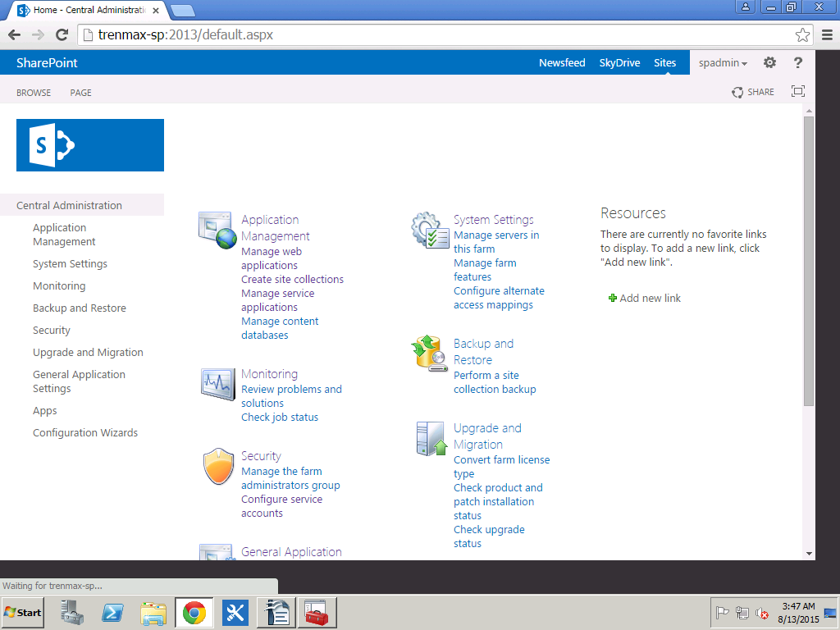The width and height of the screenshot is (840, 630).
Task: Select Backup and Restore in left navigation
Action: pyautogui.click(x=80, y=308)
